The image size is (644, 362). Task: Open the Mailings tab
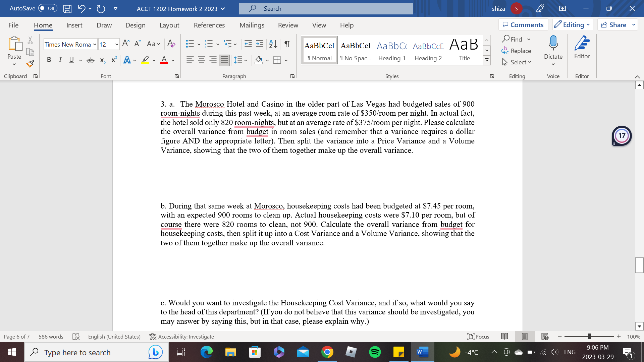(252, 25)
